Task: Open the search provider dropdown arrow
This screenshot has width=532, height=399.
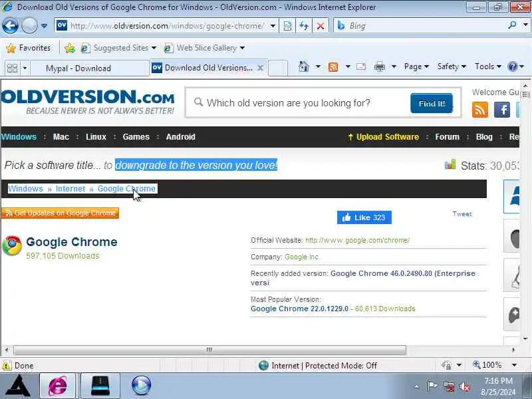Action: [525, 25]
